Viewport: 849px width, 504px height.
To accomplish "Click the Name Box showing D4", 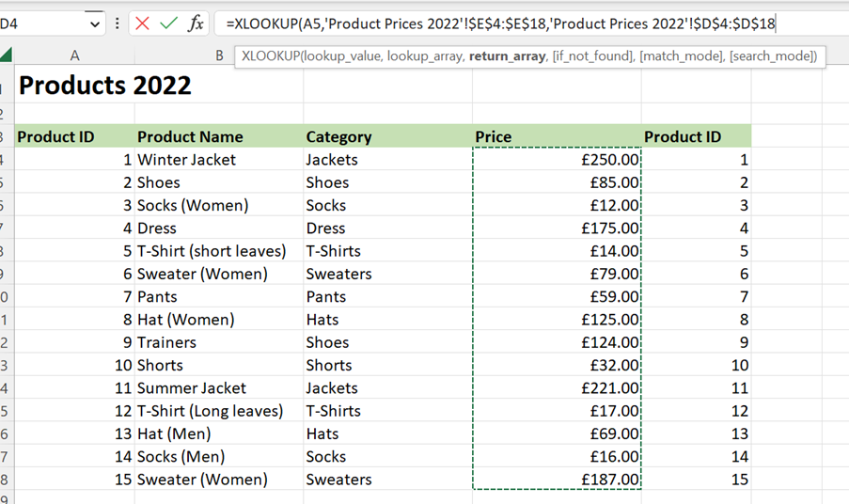I will click(43, 24).
